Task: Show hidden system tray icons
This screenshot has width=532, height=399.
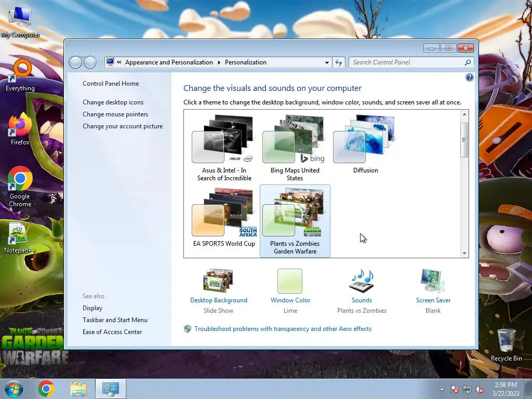Action: (x=442, y=390)
